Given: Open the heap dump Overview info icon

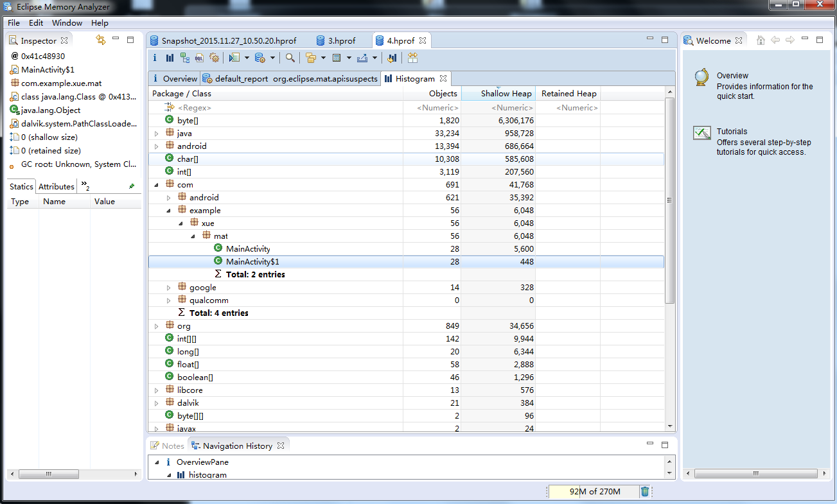Looking at the screenshot, I should point(155,58).
